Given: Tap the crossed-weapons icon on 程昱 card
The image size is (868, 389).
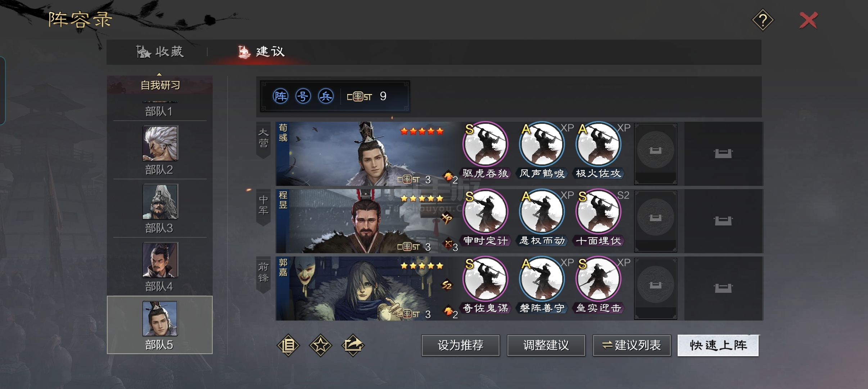Looking at the screenshot, I should (448, 244).
